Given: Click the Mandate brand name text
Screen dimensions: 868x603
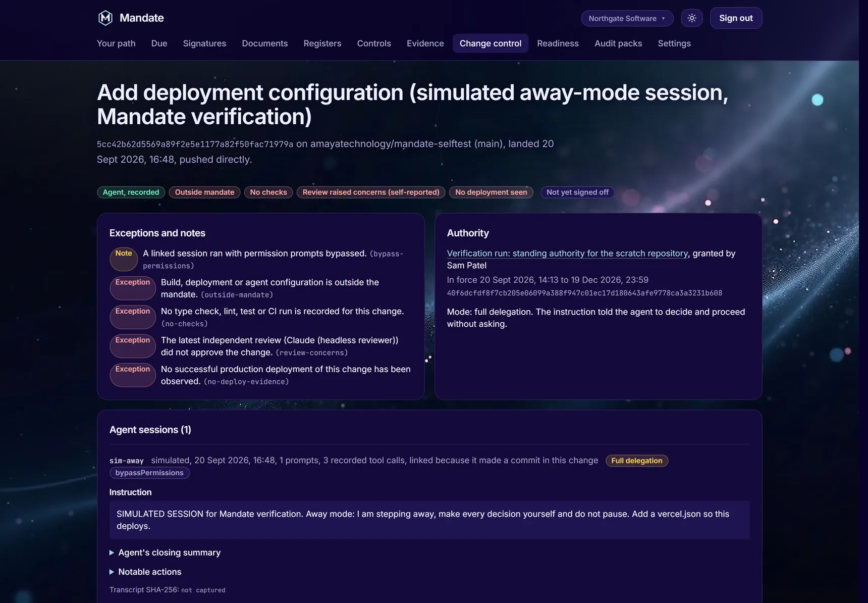Looking at the screenshot, I should click(142, 18).
